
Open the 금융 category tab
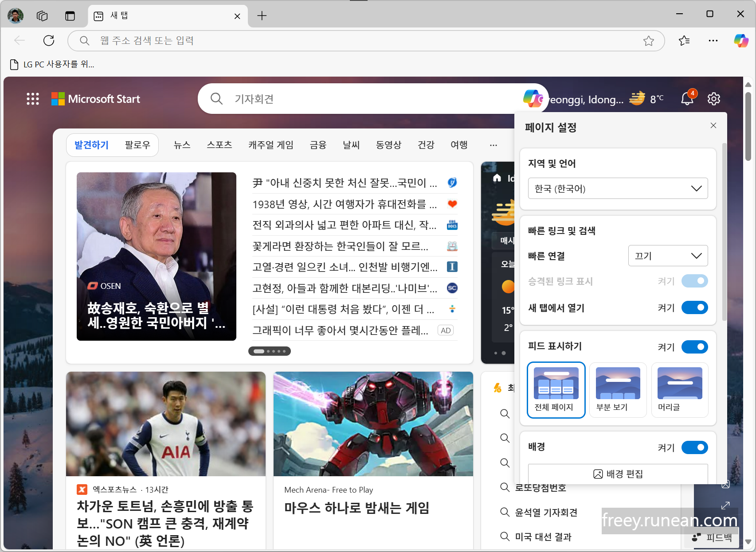[318, 145]
